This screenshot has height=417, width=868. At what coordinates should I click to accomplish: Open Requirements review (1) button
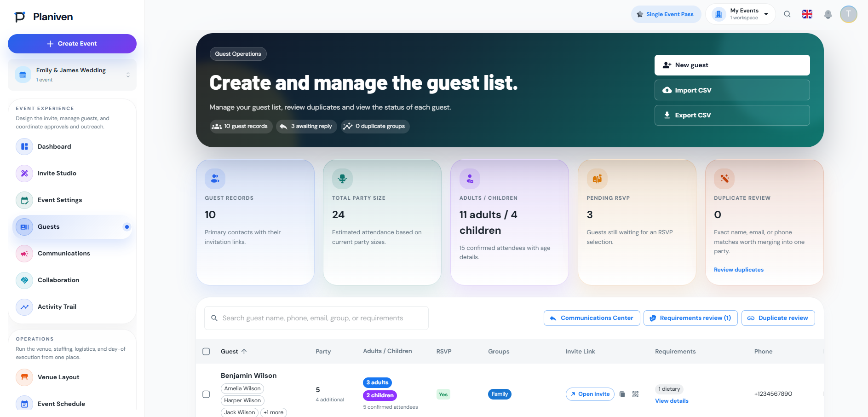[690, 318]
